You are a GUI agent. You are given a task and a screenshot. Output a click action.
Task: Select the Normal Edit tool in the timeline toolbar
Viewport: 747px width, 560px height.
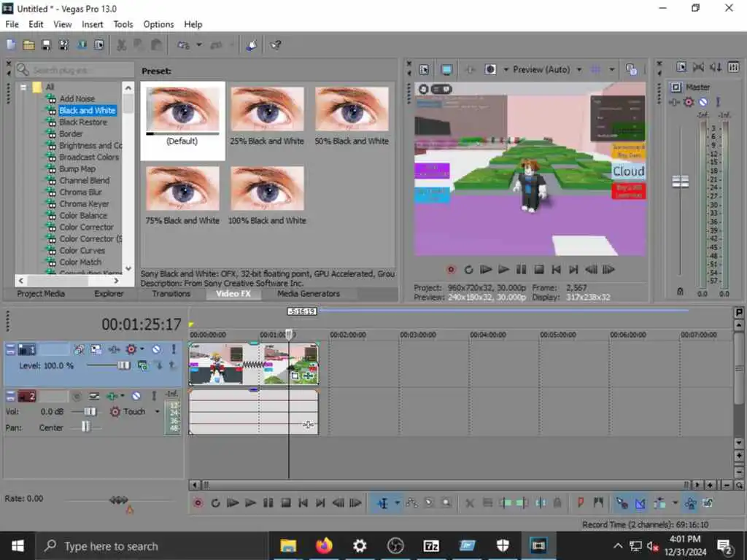[x=382, y=503]
